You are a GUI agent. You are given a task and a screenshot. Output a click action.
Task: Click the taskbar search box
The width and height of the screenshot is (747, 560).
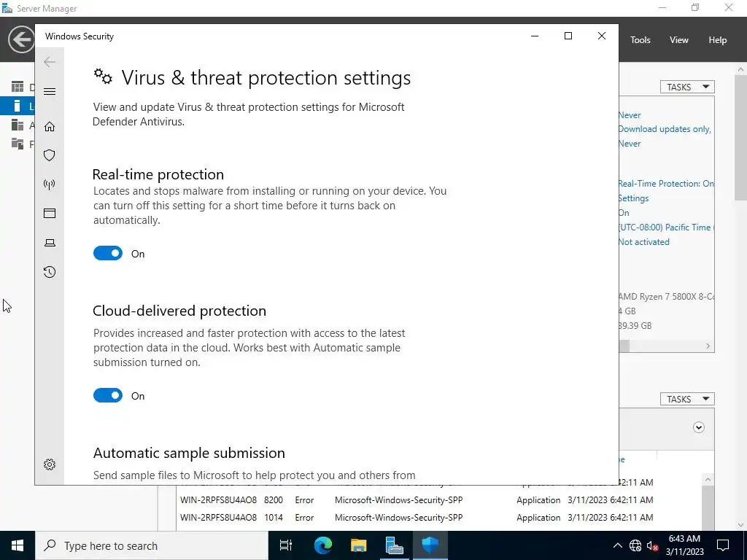152,545
